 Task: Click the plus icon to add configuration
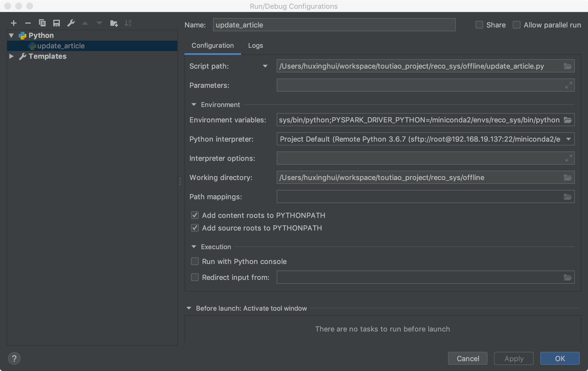pos(14,23)
